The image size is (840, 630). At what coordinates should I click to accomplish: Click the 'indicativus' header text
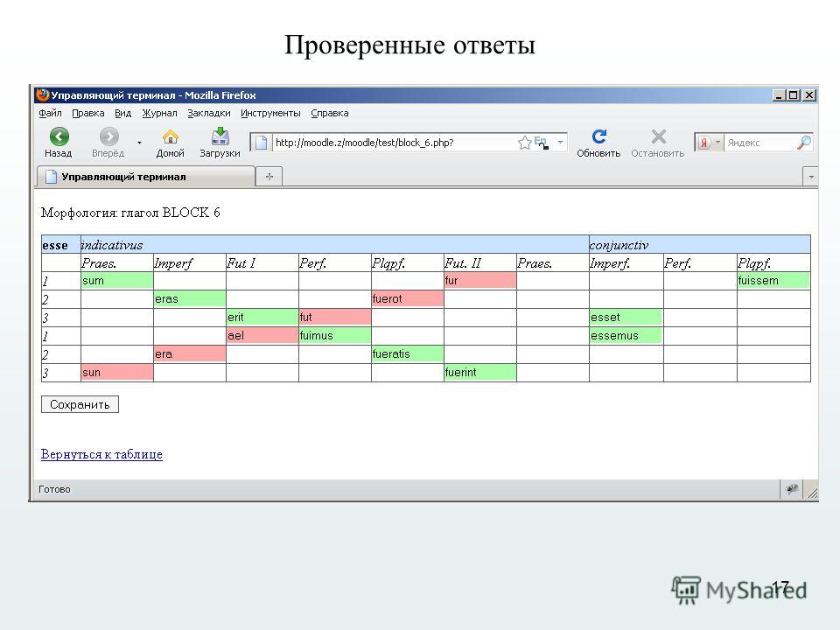[111, 245]
